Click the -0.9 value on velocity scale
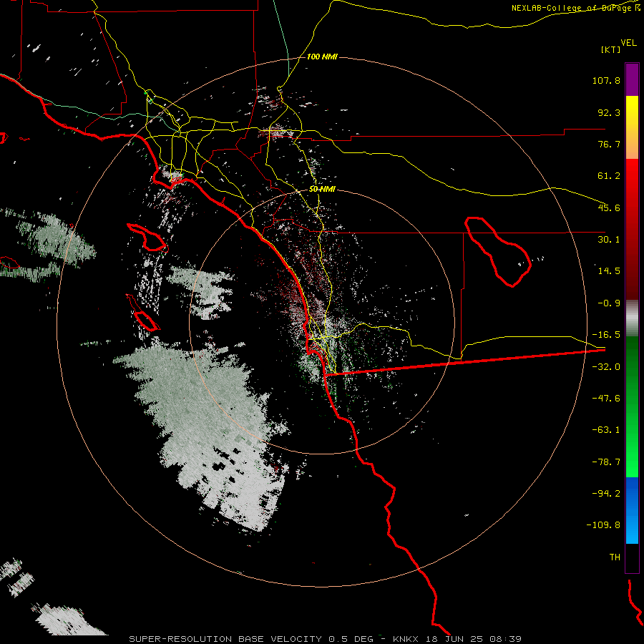Image resolution: width=644 pixels, height=644 pixels. tap(609, 303)
